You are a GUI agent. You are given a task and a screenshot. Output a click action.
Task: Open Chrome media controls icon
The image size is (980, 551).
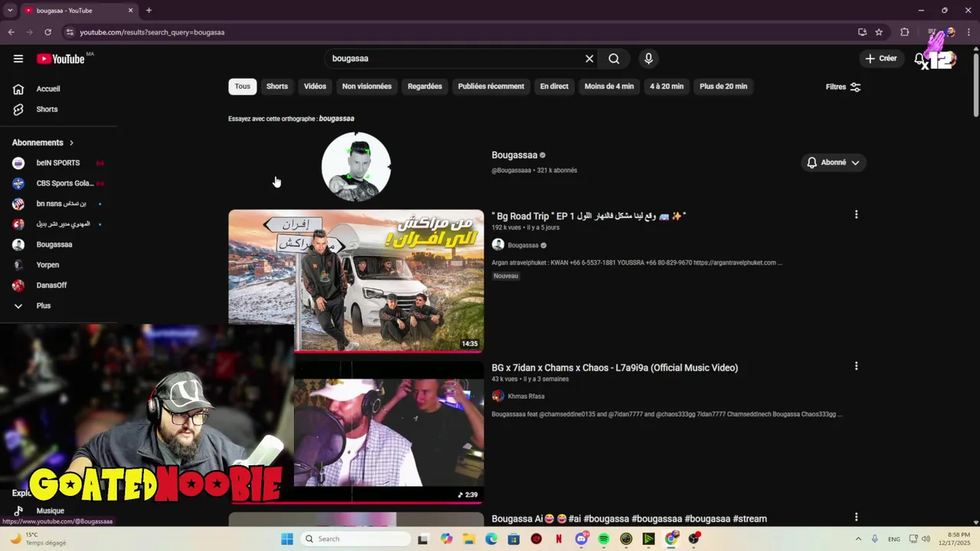coord(932,32)
